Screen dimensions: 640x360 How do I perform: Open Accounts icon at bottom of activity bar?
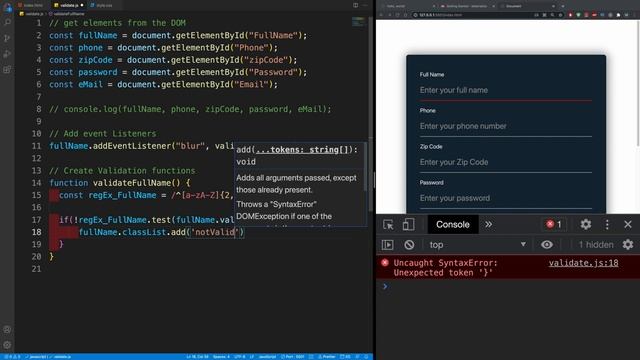tap(7, 329)
